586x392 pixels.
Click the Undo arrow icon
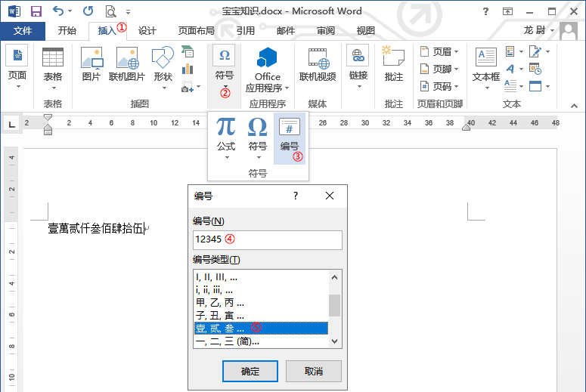[58, 11]
